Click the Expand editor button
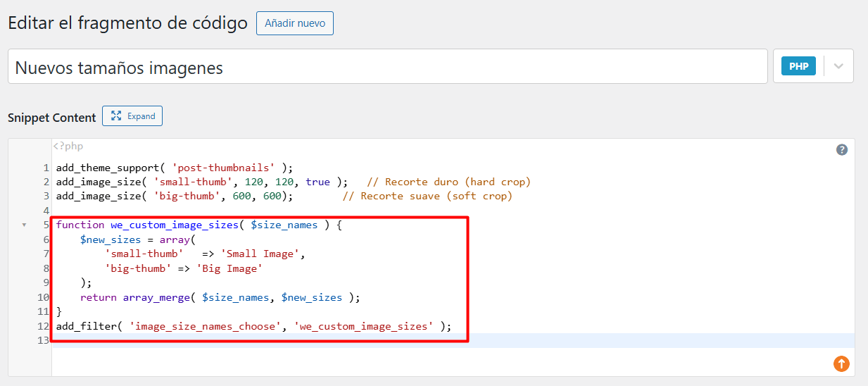 [x=132, y=116]
